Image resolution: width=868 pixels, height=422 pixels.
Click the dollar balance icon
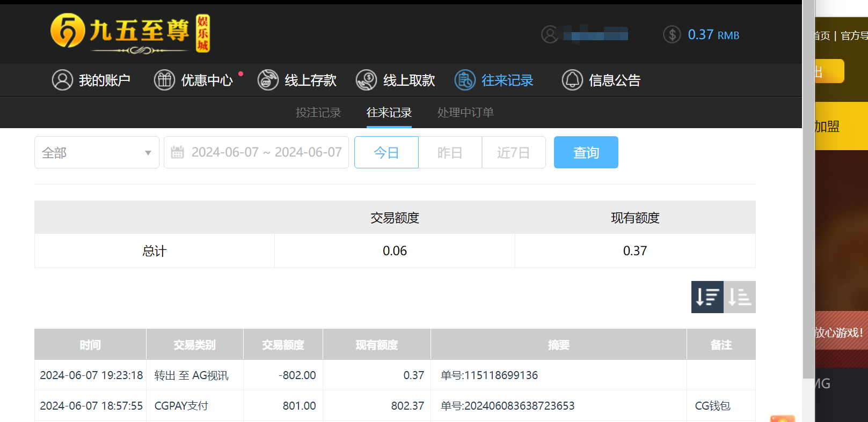point(672,35)
